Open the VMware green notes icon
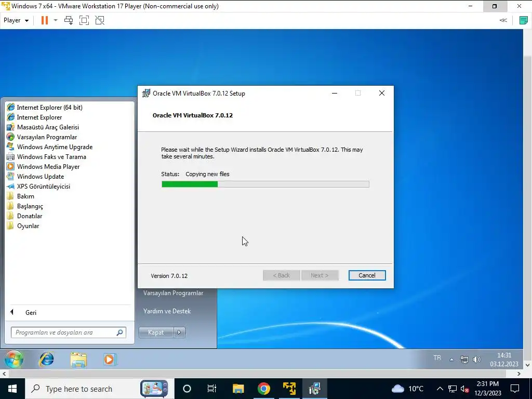The height and width of the screenshot is (399, 532). [x=524, y=20]
